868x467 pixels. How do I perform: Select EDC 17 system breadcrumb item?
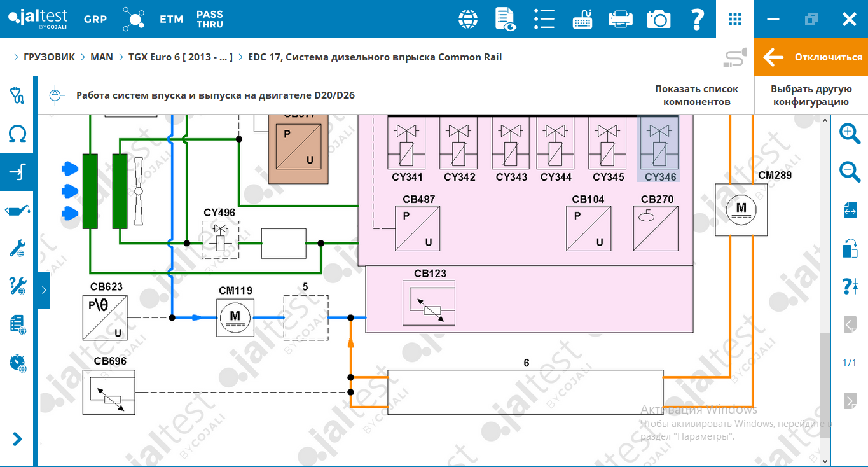click(x=375, y=57)
